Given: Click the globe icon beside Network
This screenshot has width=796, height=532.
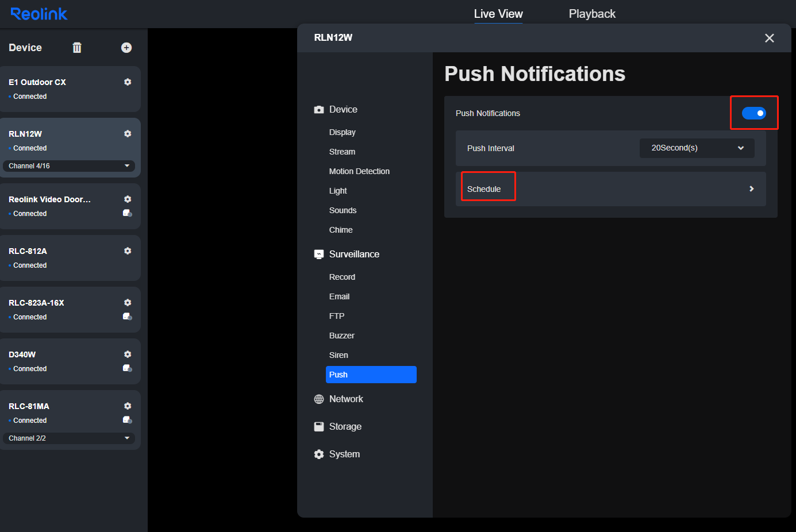Looking at the screenshot, I should (319, 399).
